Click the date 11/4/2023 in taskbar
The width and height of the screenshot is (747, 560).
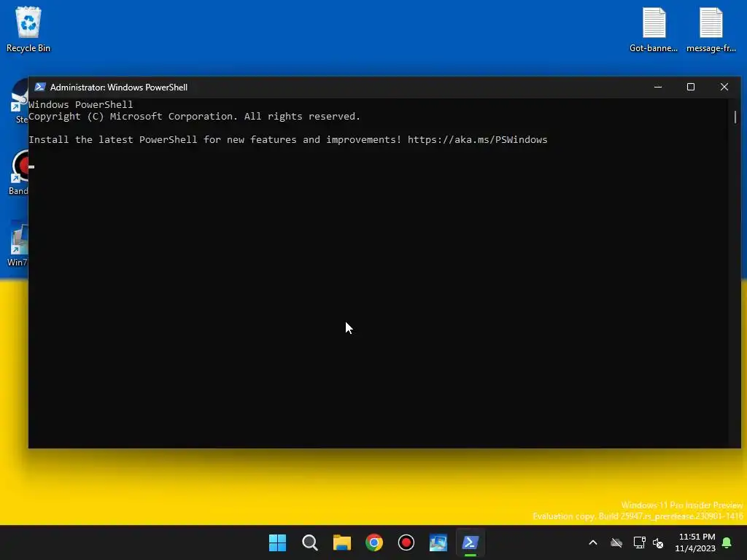pos(695,548)
